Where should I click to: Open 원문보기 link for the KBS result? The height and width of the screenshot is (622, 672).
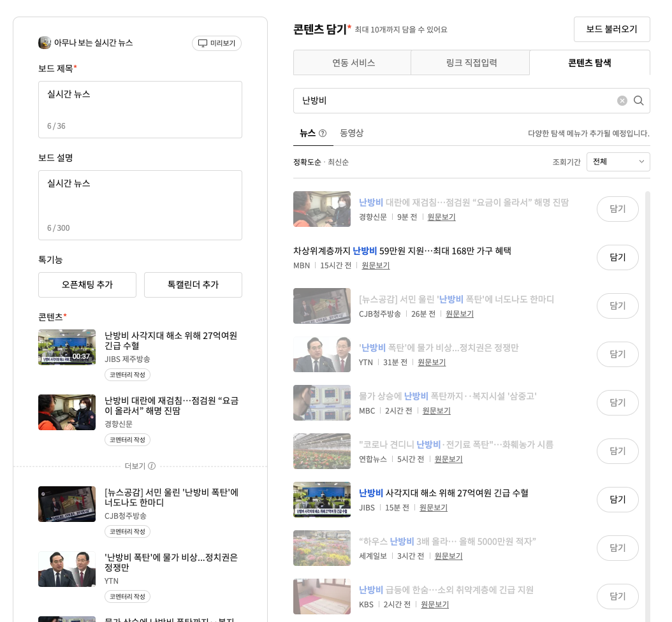click(435, 604)
